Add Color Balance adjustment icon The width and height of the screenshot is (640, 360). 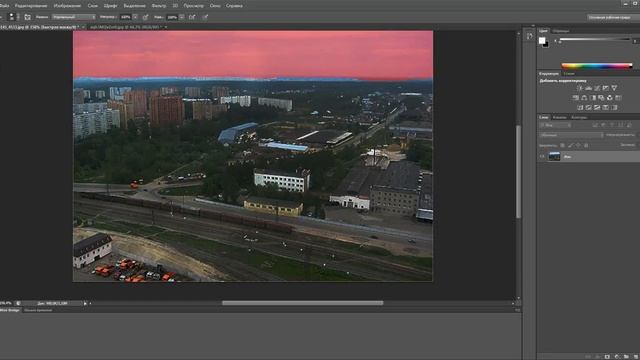tap(584, 98)
